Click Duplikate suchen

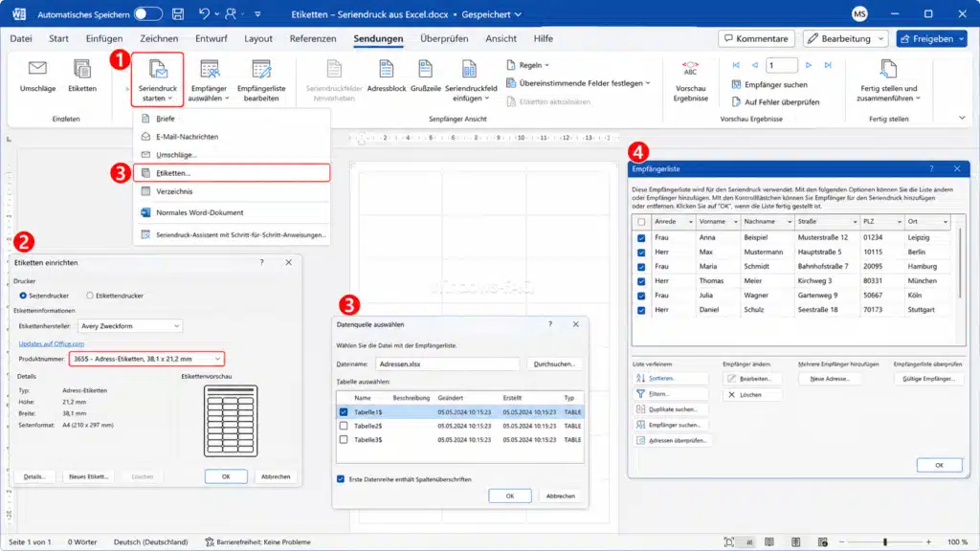(671, 409)
